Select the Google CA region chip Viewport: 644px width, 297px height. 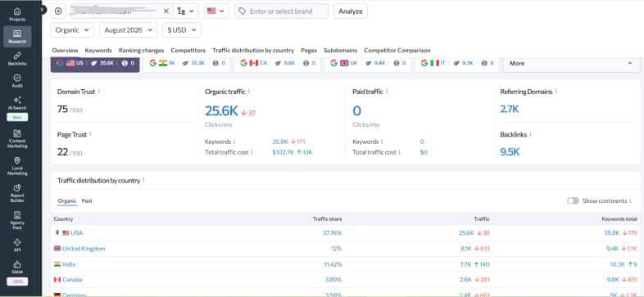click(278, 64)
